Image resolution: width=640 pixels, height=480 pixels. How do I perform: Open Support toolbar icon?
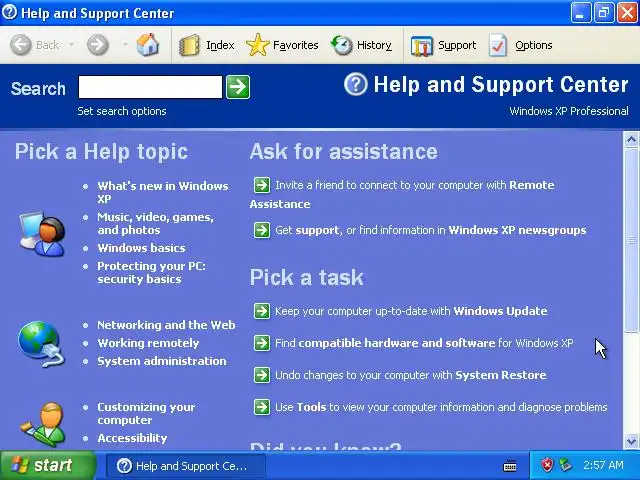[422, 46]
